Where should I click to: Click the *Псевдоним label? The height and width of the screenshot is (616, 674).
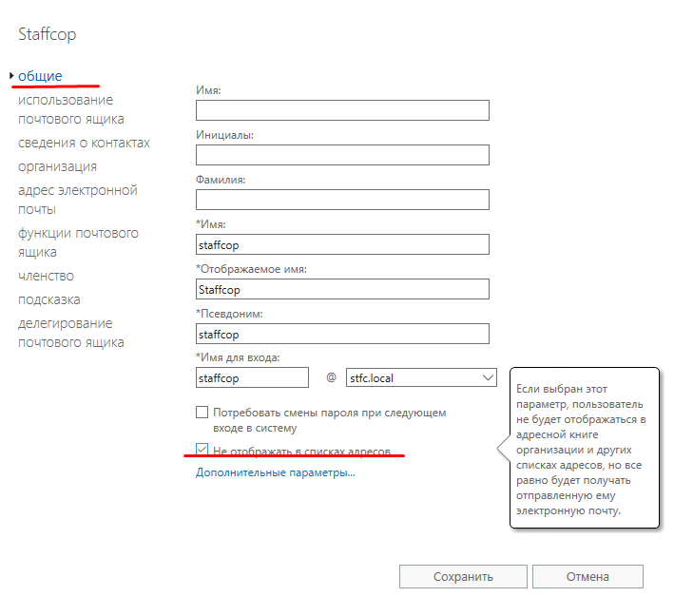coord(229,314)
